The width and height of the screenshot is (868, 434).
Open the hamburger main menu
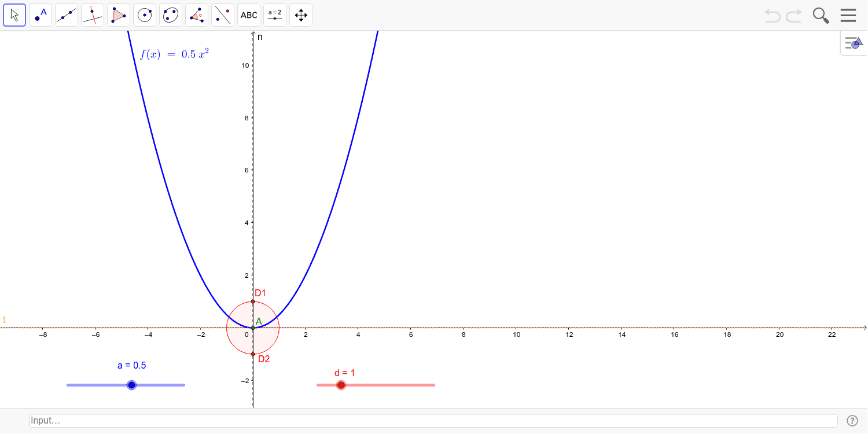[848, 15]
